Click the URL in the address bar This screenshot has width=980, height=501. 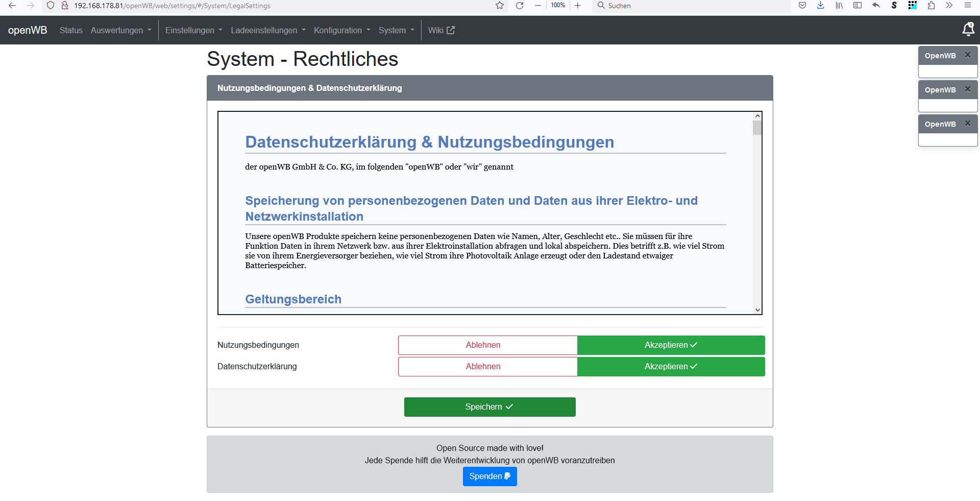[173, 6]
